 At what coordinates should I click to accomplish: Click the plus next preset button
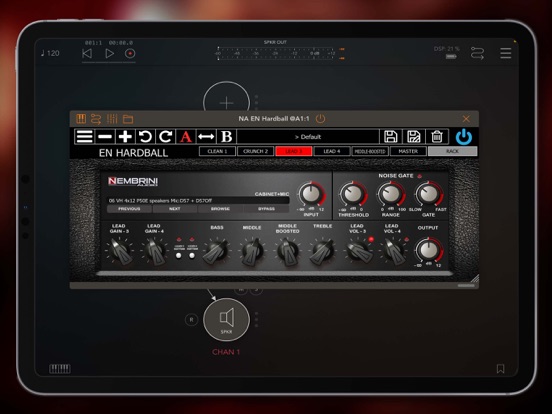pos(125,136)
